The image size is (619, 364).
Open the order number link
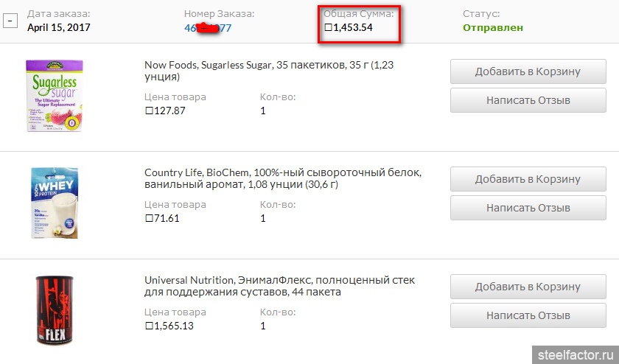pyautogui.click(x=208, y=28)
